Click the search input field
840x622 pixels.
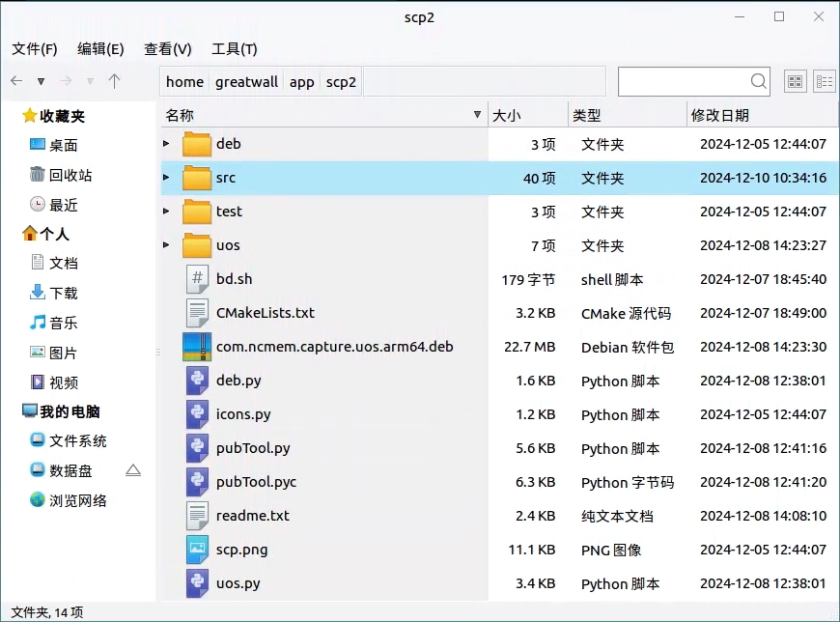point(682,81)
